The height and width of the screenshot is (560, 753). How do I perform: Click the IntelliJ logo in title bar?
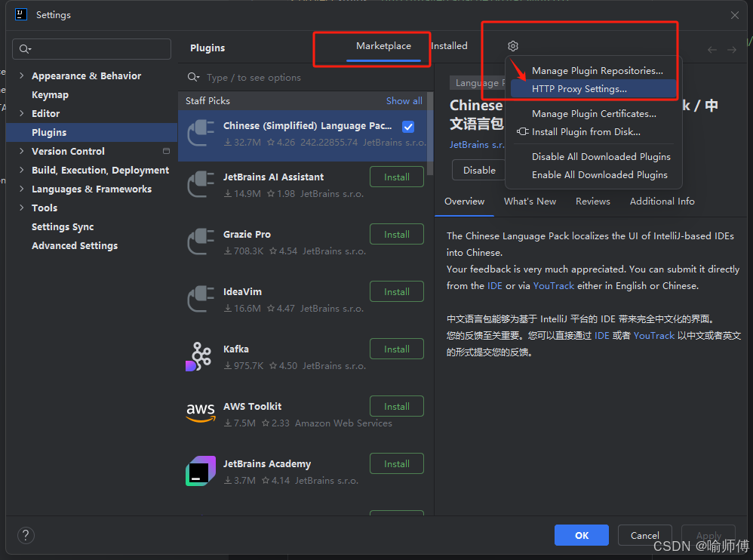pyautogui.click(x=21, y=14)
